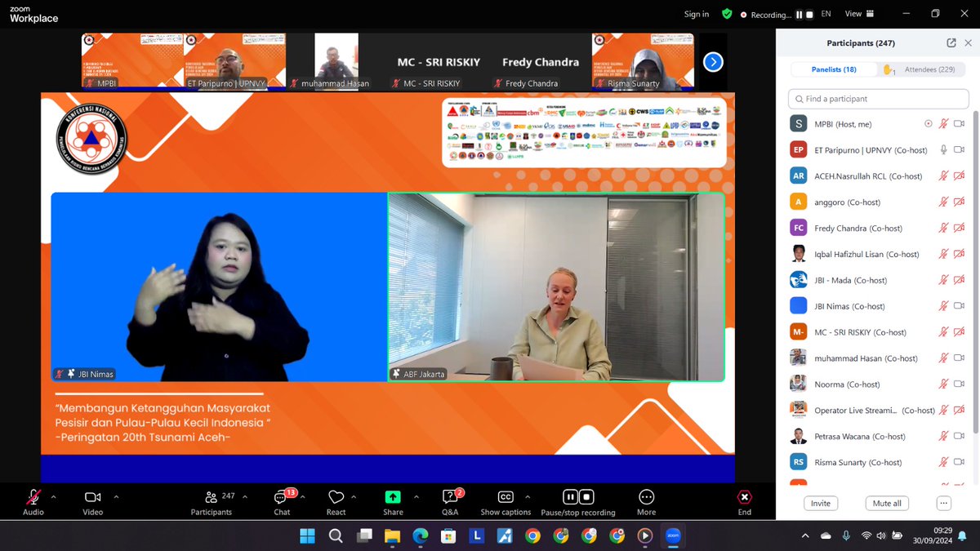Open Windows taskbar Search

(336, 535)
